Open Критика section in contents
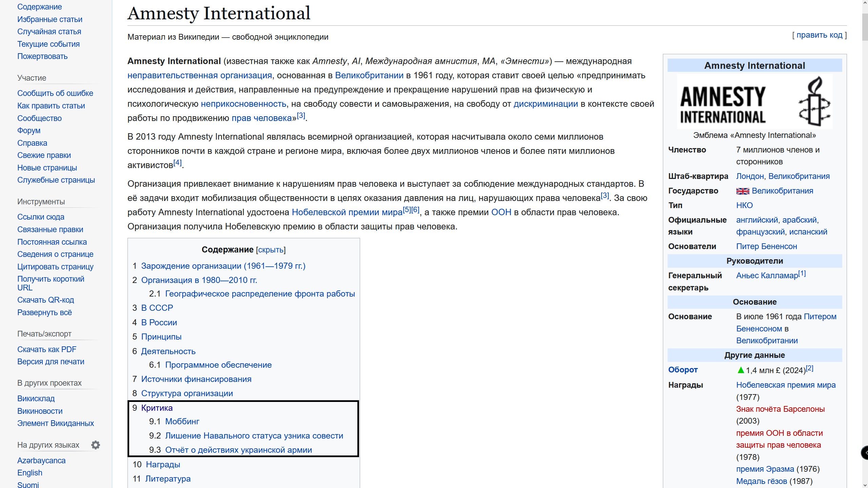This screenshot has height=488, width=868. click(x=157, y=408)
